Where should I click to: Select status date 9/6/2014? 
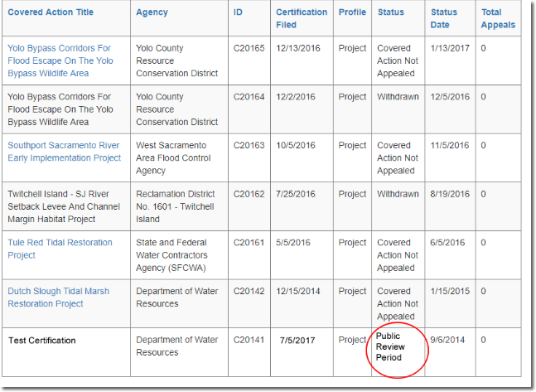tap(447, 340)
